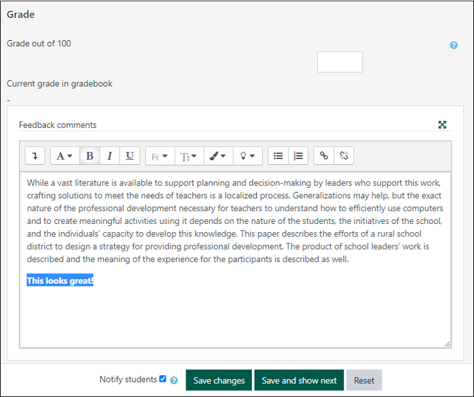474x397 pixels.
Task: Click the Feedback comments label
Action: click(x=58, y=125)
